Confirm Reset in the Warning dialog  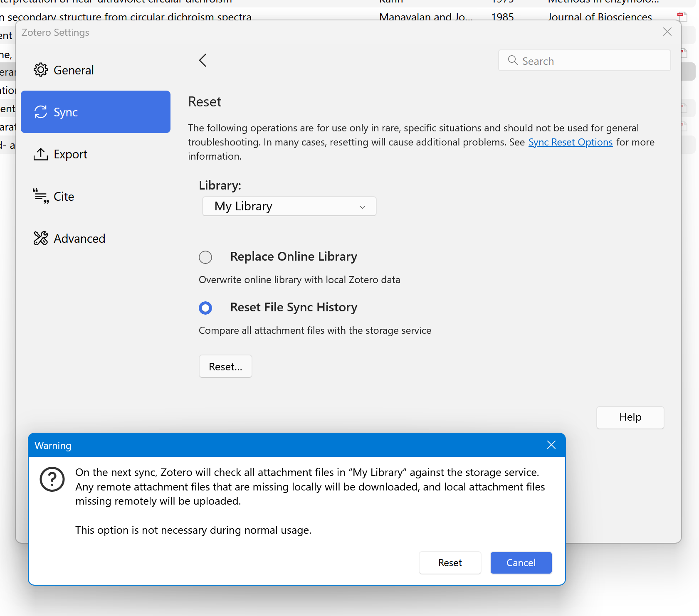coord(450,563)
